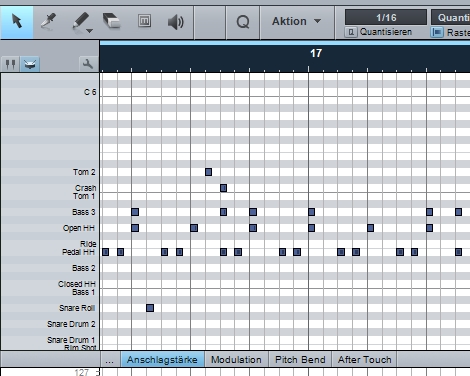Switch to drum view
This screenshot has width=470, height=376.
[x=30, y=64]
